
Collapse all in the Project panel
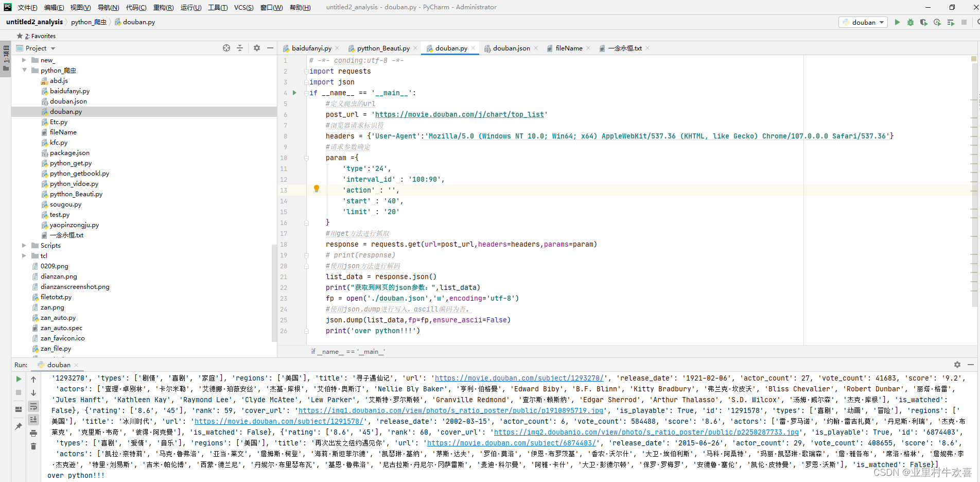tap(240, 48)
